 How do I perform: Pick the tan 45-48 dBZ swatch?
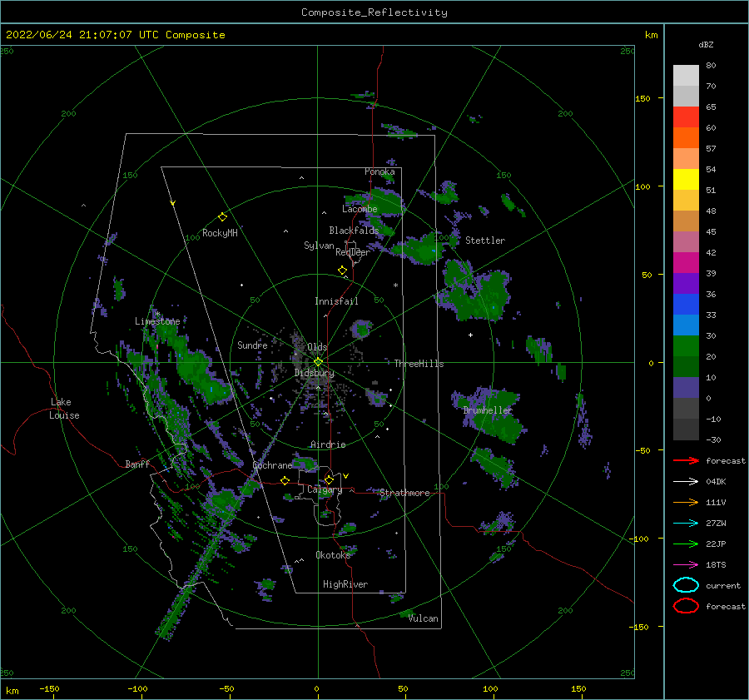pyautogui.click(x=686, y=221)
